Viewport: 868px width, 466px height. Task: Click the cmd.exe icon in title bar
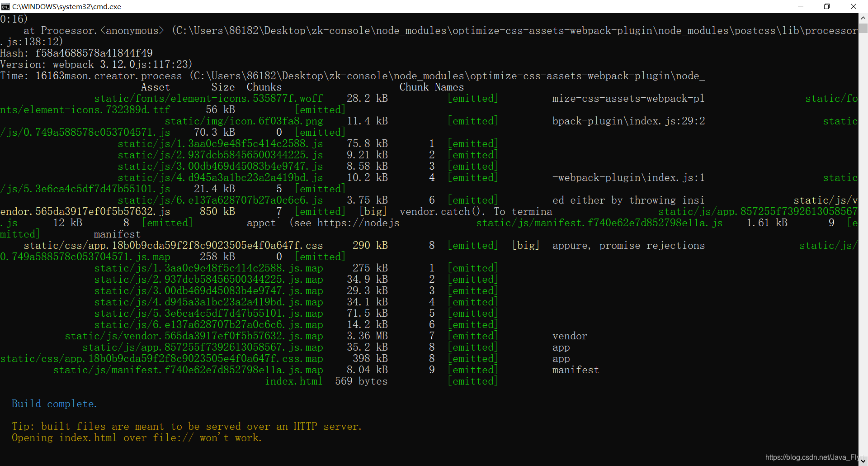tap(5, 6)
